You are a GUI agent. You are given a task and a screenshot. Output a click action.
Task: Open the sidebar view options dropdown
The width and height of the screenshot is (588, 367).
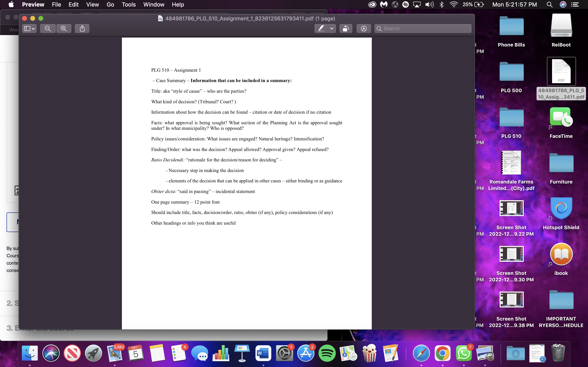pos(29,29)
